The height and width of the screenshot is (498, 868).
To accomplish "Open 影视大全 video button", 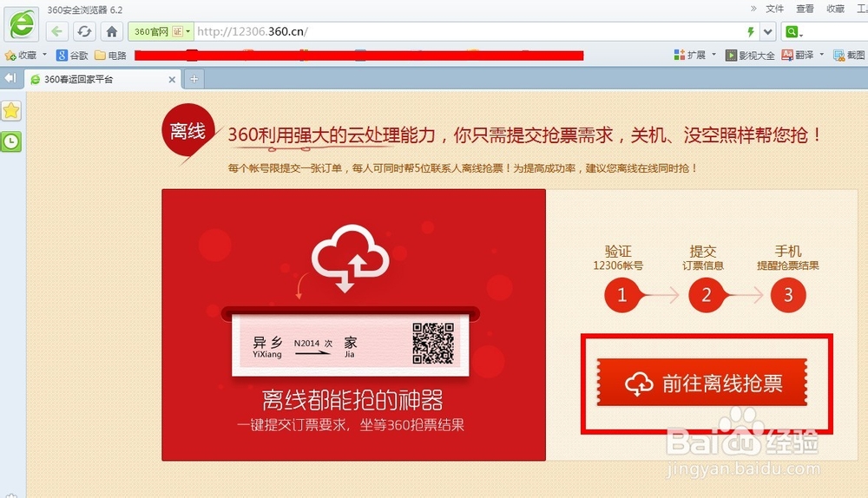I will tap(750, 55).
